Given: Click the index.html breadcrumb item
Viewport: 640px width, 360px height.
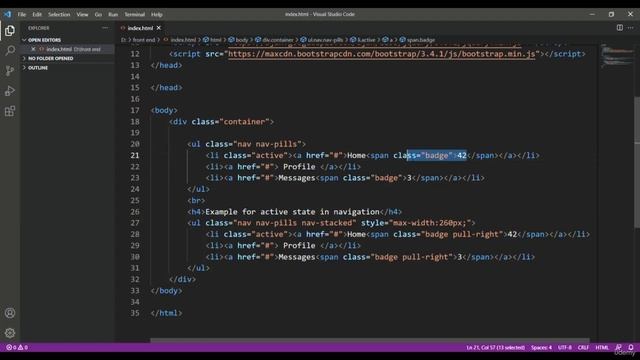Looking at the screenshot, I should pyautogui.click(x=180, y=40).
